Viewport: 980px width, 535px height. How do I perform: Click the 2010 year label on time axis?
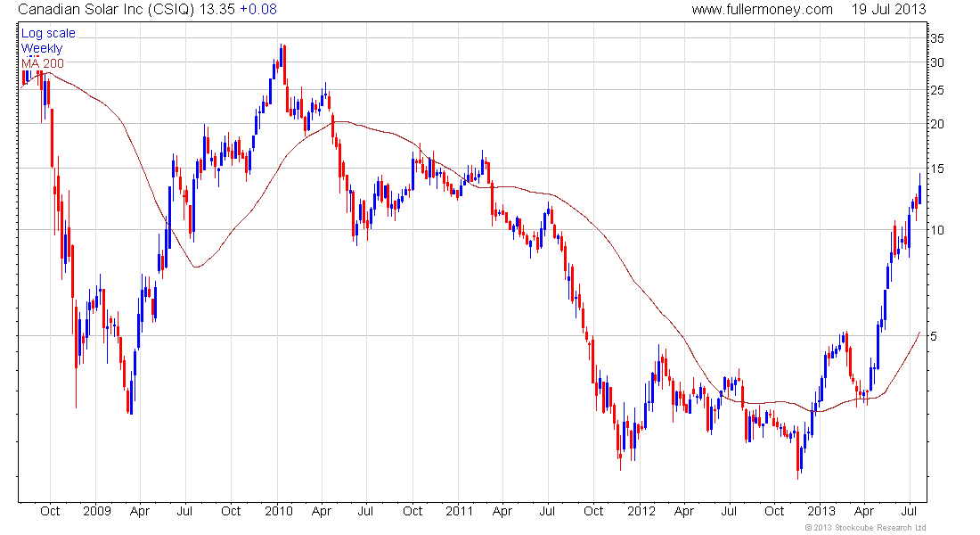[279, 511]
